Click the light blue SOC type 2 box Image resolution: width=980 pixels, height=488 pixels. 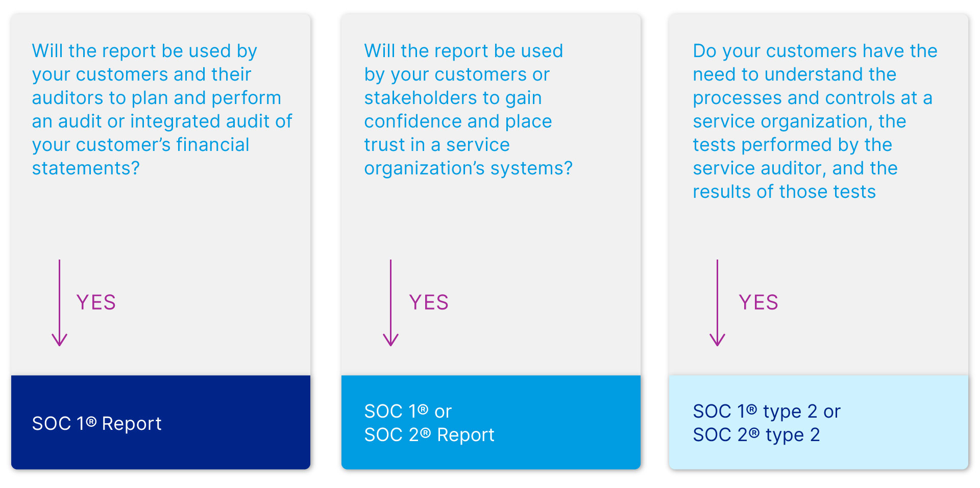(819, 422)
